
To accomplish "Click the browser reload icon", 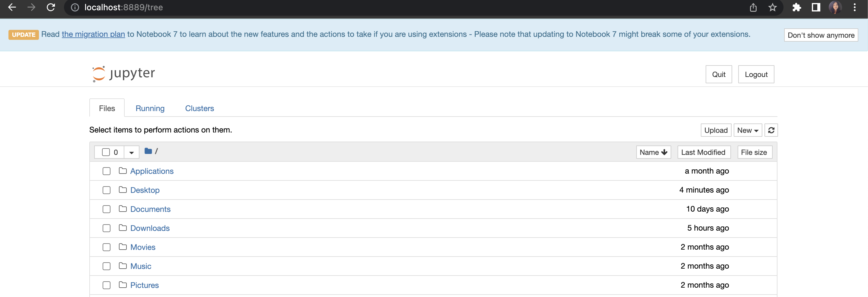I will point(51,7).
